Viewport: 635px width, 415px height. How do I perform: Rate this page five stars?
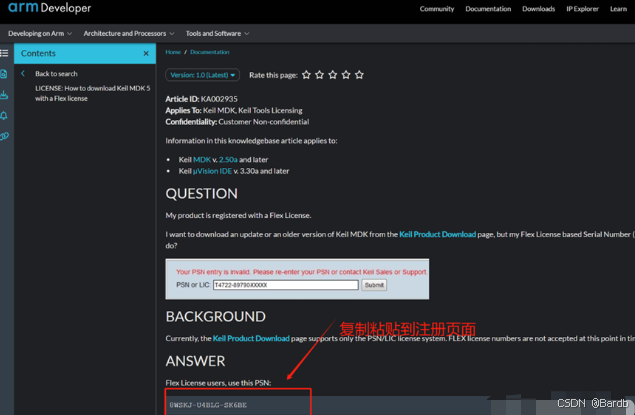tap(359, 75)
